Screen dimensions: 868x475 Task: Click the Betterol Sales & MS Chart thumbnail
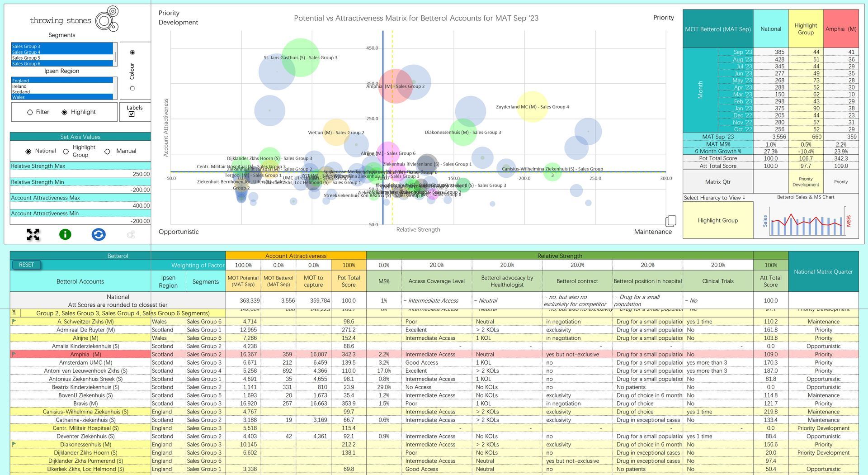(x=806, y=220)
